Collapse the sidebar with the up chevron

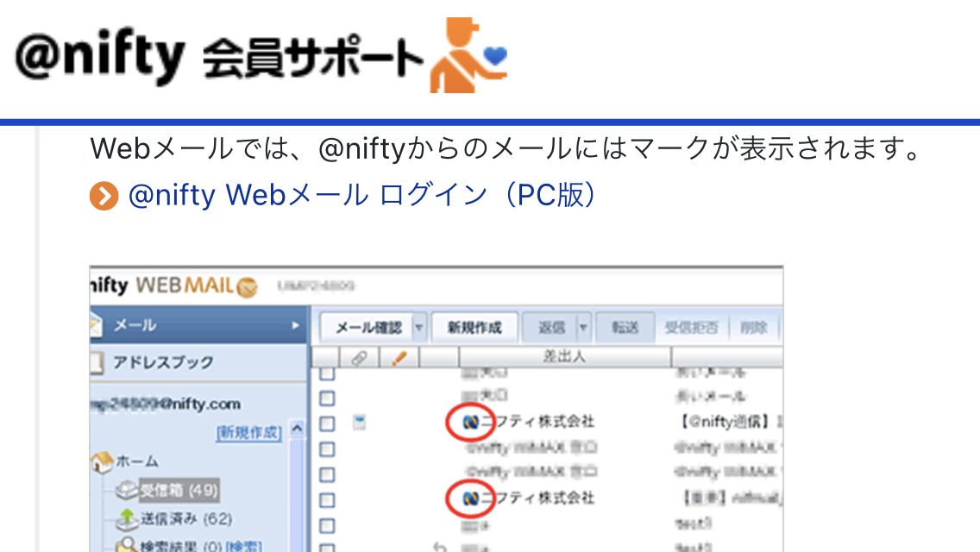click(297, 429)
